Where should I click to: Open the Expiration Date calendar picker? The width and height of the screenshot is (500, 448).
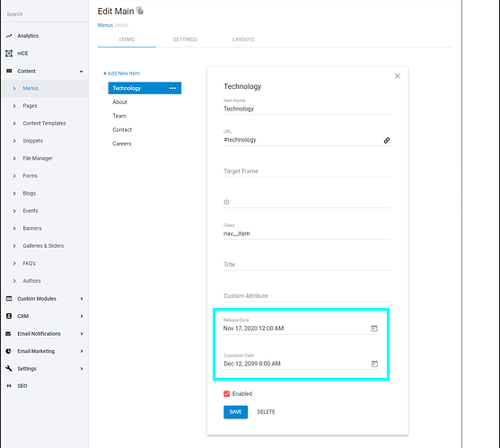(x=374, y=364)
